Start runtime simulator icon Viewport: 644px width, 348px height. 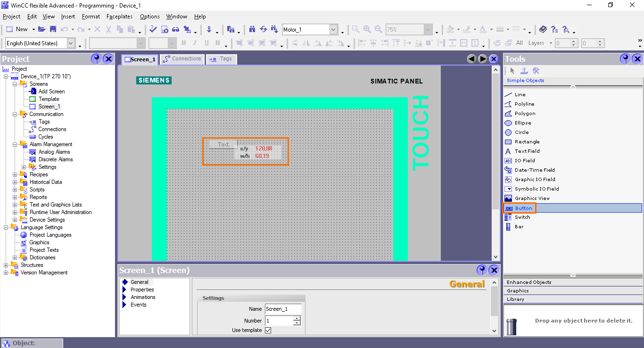click(165, 29)
